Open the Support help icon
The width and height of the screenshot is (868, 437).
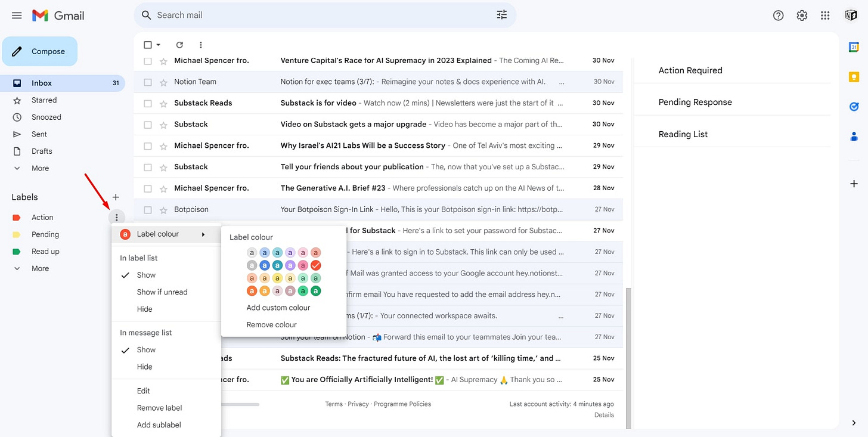tap(778, 16)
